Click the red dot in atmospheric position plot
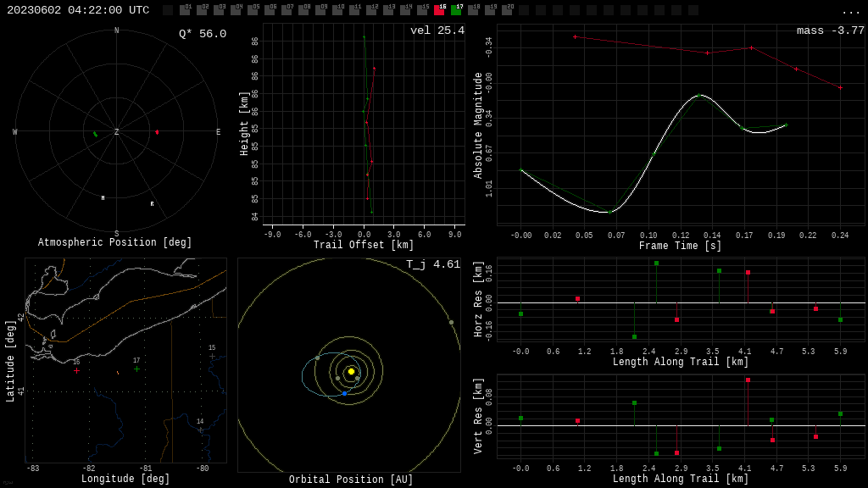Image resolution: width=868 pixels, height=488 pixels. tap(157, 132)
